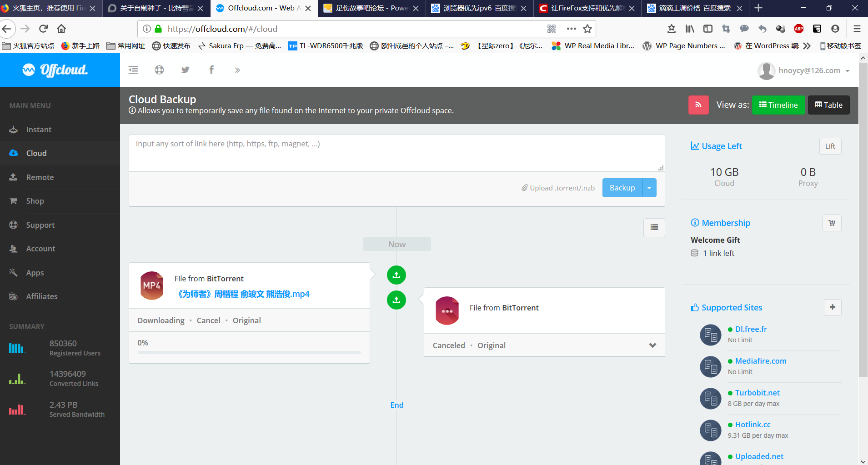The width and height of the screenshot is (868, 465).
Task: Click the link input text field
Action: [x=396, y=153]
